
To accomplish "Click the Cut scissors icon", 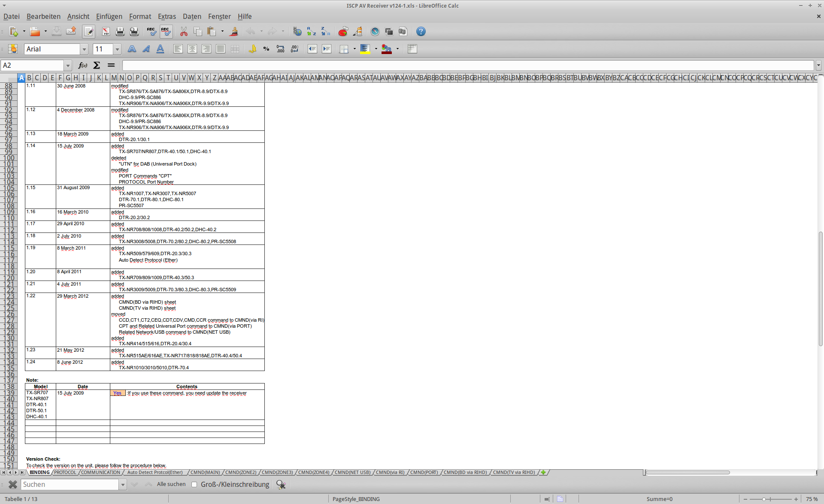I will 184,32.
